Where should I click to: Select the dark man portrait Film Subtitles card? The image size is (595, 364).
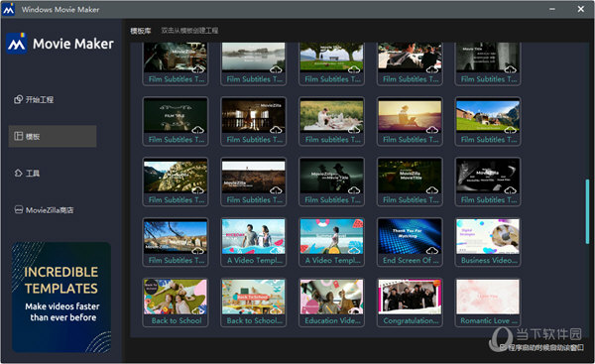click(175, 63)
